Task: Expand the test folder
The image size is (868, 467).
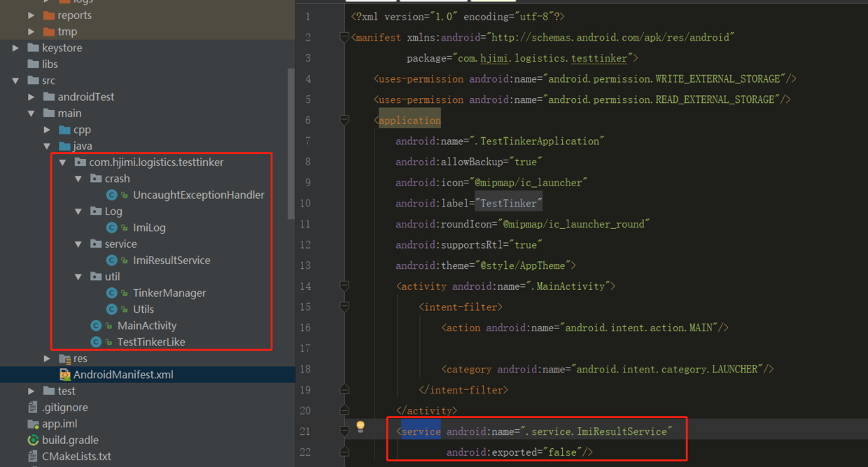Action: click(x=31, y=391)
